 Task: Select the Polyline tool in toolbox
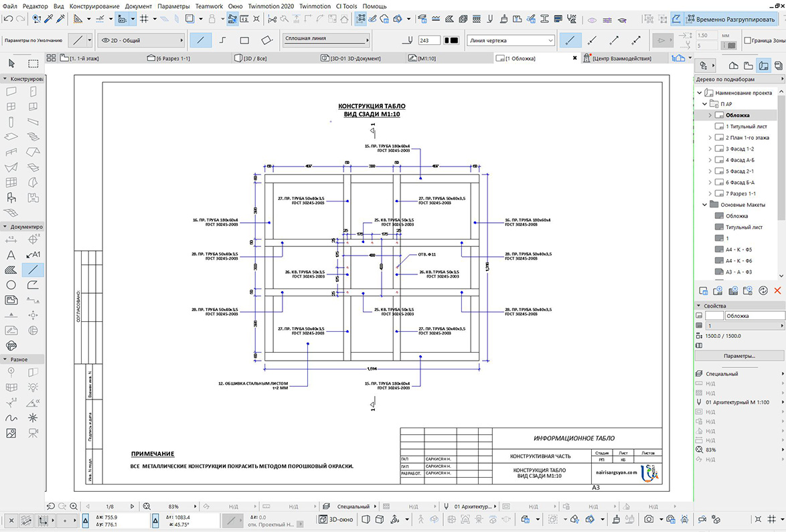click(33, 285)
